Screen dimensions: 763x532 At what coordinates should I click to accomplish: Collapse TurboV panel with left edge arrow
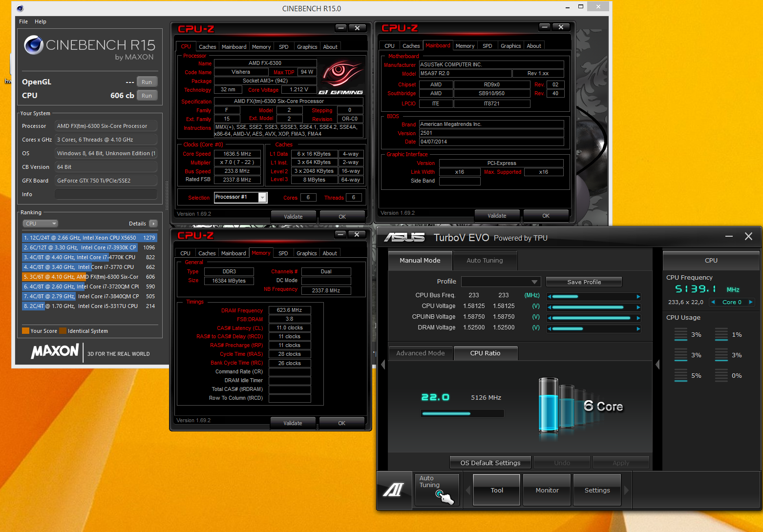(383, 365)
